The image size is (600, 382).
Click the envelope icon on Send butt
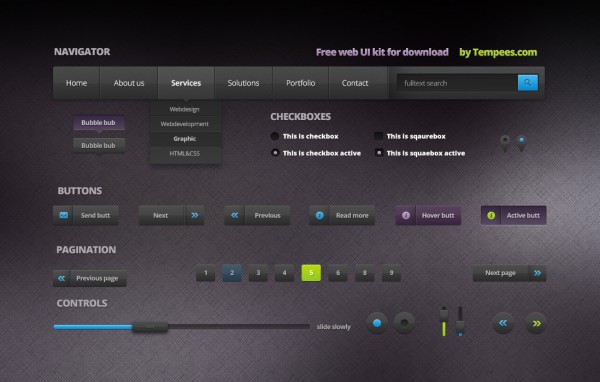click(x=64, y=215)
